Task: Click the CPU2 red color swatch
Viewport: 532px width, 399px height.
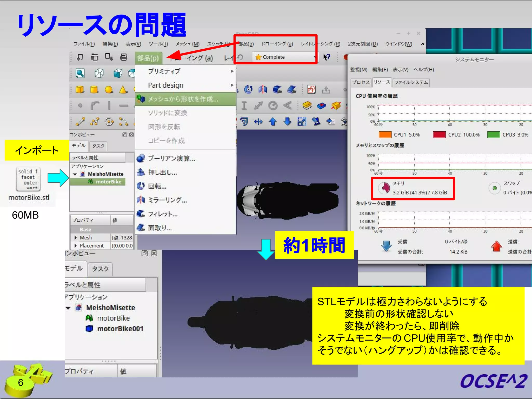Action: tap(439, 135)
